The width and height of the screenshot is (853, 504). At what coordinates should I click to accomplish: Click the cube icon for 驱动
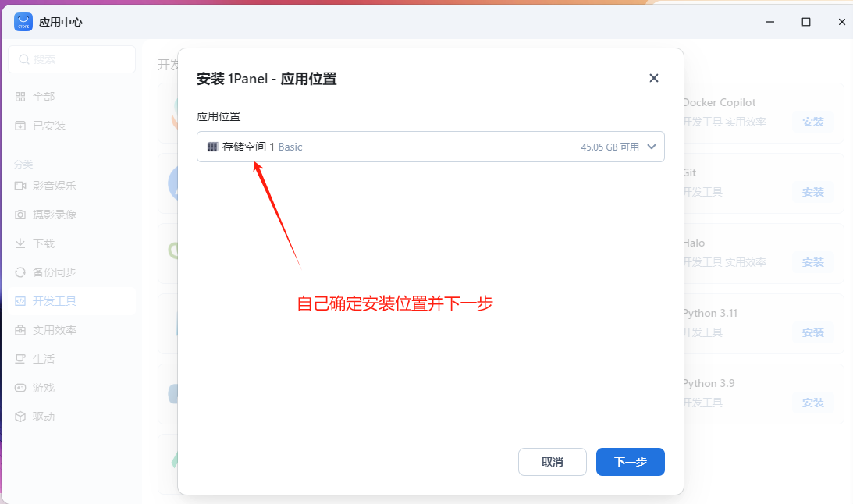(20, 417)
